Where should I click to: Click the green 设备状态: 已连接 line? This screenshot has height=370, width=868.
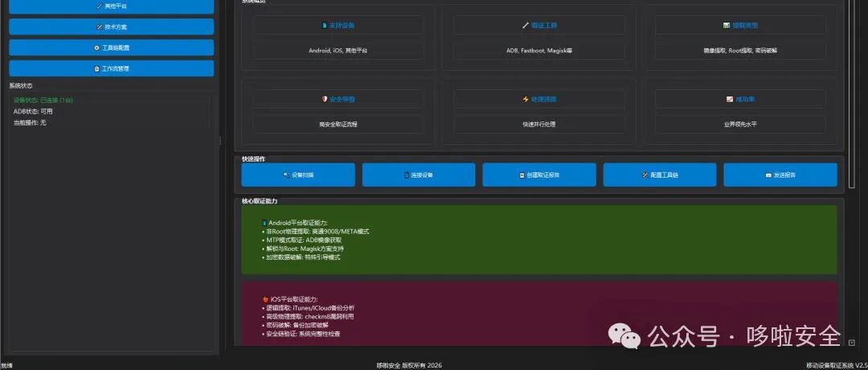coord(43,101)
